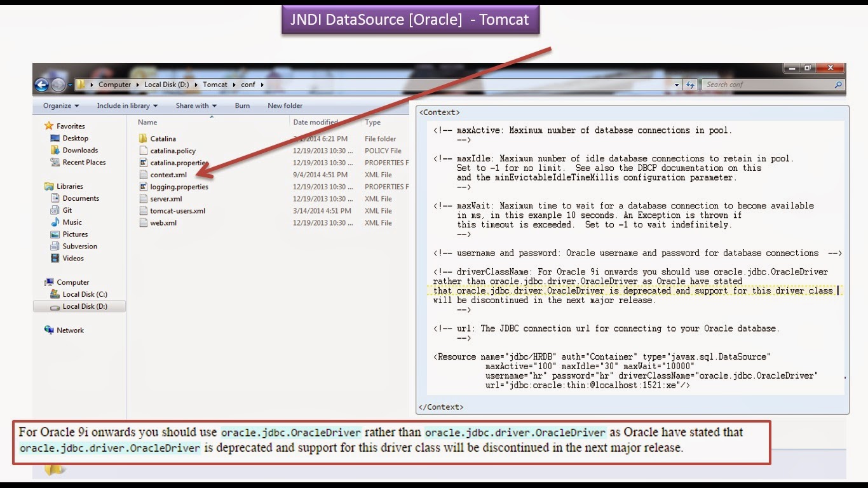Select the catalina.policy file icon
This screenshot has width=868, height=488.
[x=143, y=151]
